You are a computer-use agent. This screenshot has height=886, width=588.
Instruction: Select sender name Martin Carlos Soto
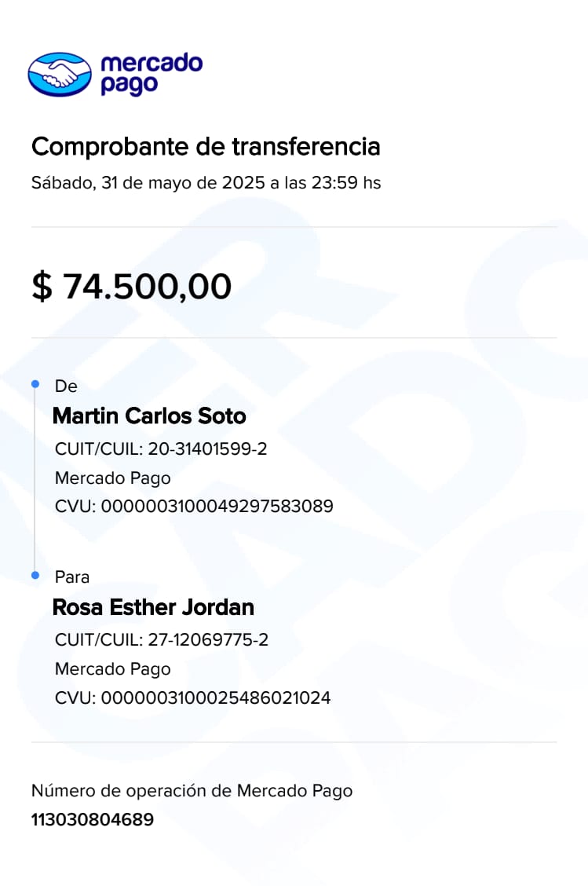tap(149, 416)
